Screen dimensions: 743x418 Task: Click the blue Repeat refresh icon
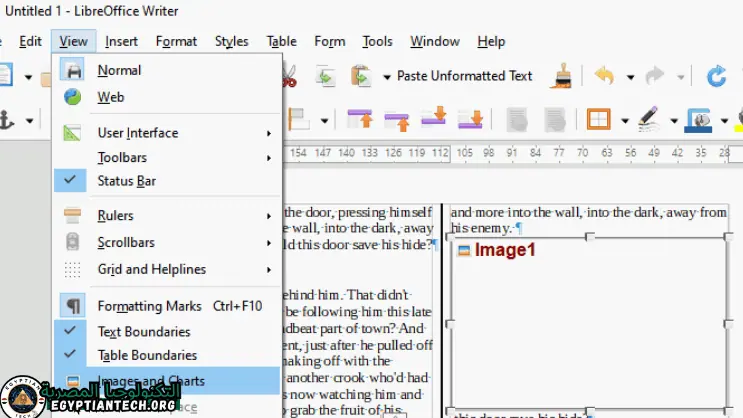tap(716, 76)
